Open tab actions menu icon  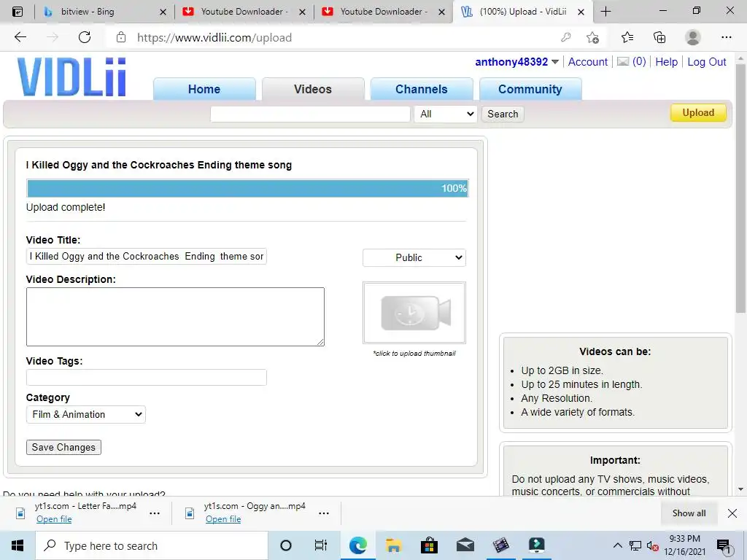(x=17, y=12)
